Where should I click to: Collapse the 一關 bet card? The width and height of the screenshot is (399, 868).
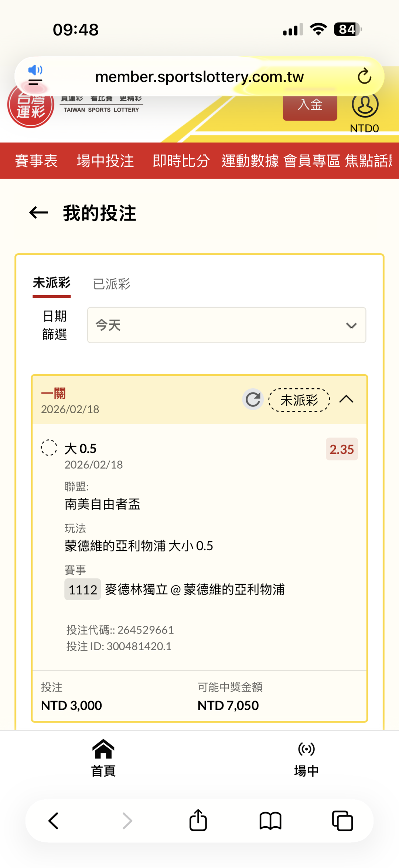click(346, 399)
